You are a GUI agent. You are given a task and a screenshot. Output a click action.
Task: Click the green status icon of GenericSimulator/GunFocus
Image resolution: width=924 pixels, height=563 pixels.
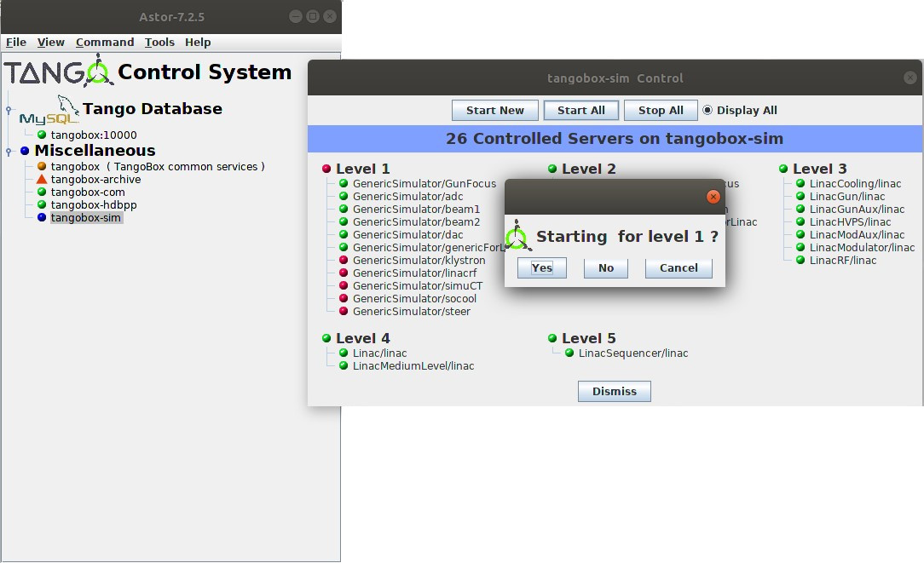[x=344, y=183]
